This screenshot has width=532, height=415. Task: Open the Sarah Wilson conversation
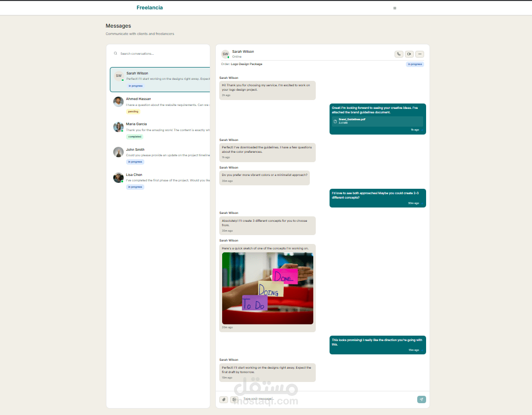(x=160, y=79)
